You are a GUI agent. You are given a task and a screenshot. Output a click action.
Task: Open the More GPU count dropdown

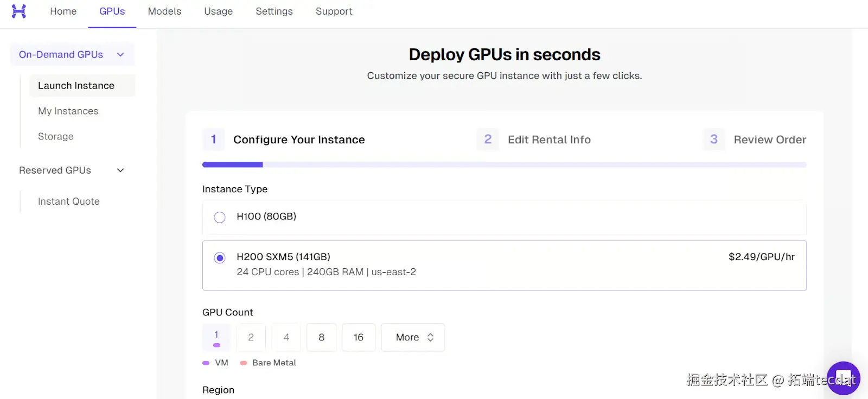(x=413, y=337)
